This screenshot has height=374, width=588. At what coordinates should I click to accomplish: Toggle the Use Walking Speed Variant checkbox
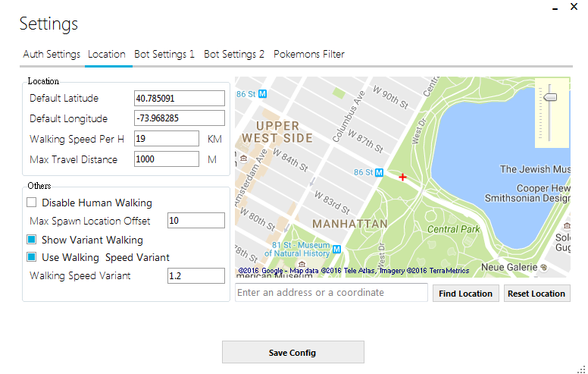click(32, 257)
